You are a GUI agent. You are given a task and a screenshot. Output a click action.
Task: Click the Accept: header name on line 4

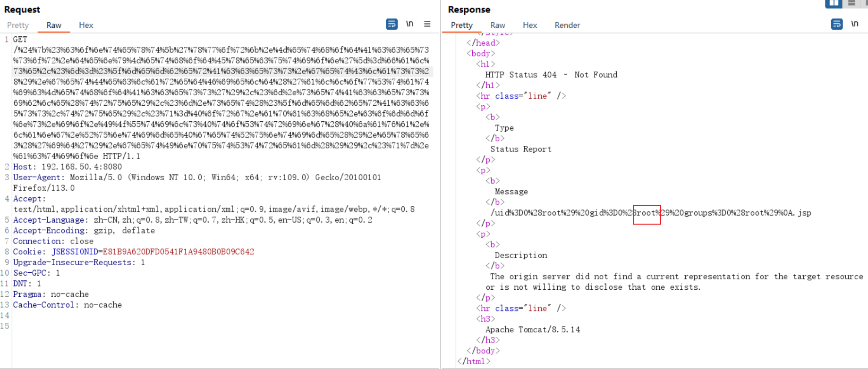pyautogui.click(x=29, y=199)
